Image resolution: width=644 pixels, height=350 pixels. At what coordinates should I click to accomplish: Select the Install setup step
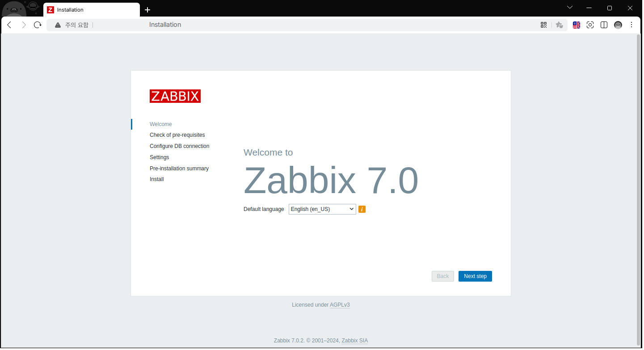(157, 179)
